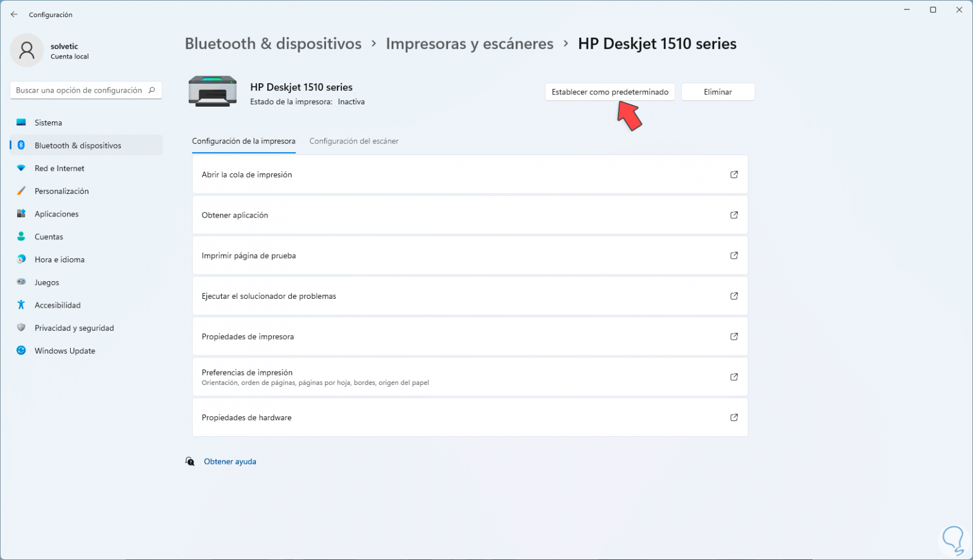Screen dimensions: 973x560
Task: Click the Privacidad y seguridad shield icon
Action: click(x=21, y=328)
